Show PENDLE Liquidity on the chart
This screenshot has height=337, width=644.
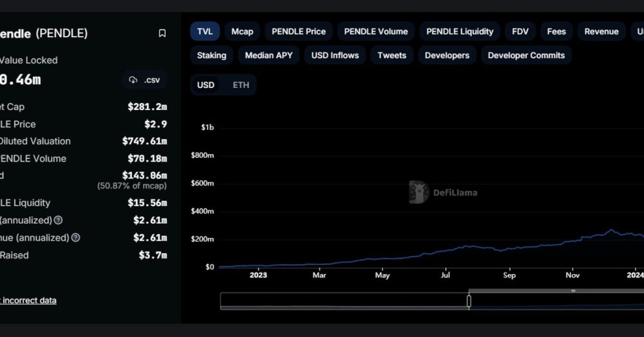460,31
